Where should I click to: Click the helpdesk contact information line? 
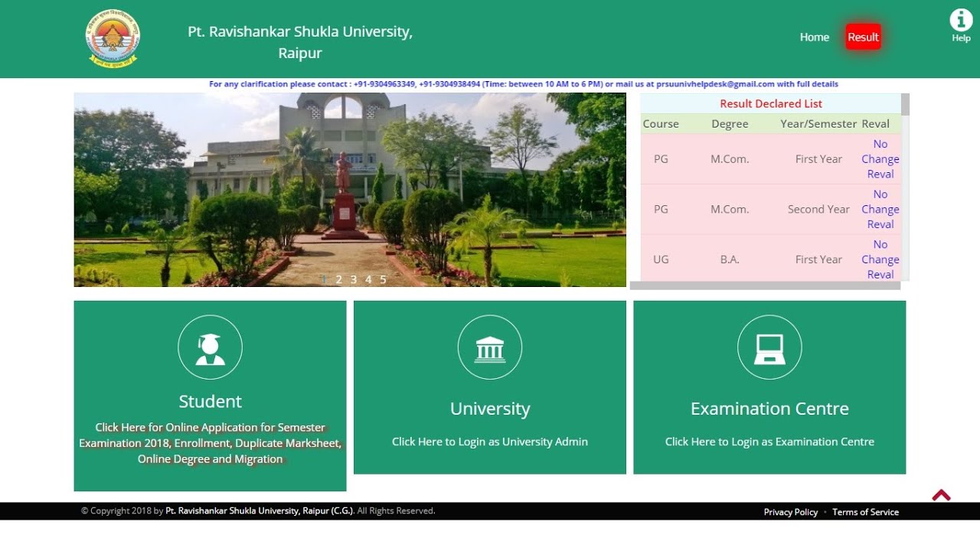[x=524, y=84]
